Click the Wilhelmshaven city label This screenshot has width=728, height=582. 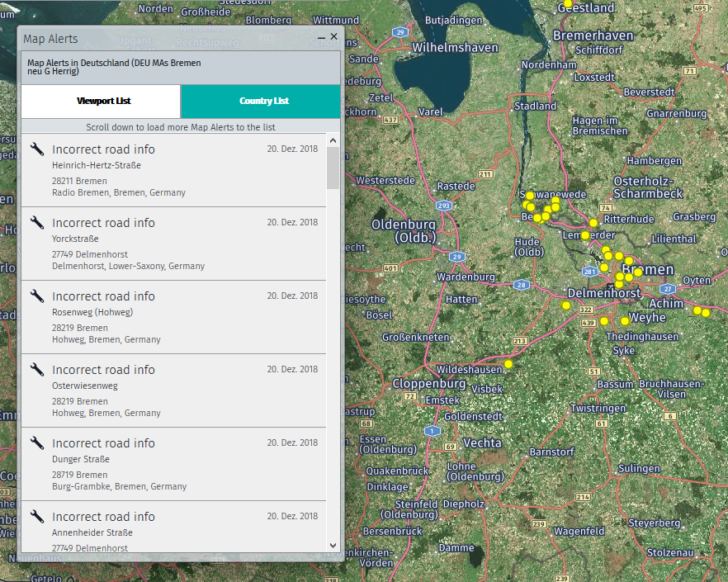[455, 47]
